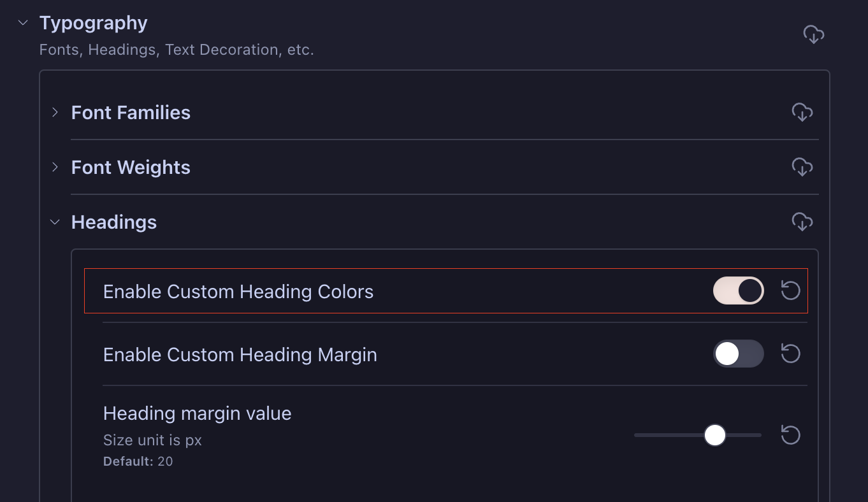This screenshot has width=868, height=502.
Task: Reset the Enable Custom Heading Margin setting
Action: click(x=790, y=353)
